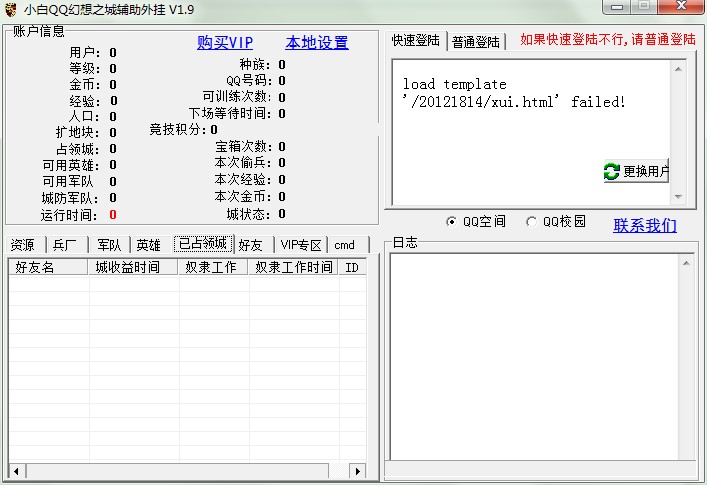The image size is (707, 485).
Task: Click left arrow of table horizontal scrollbar
Action: pyautogui.click(x=17, y=471)
